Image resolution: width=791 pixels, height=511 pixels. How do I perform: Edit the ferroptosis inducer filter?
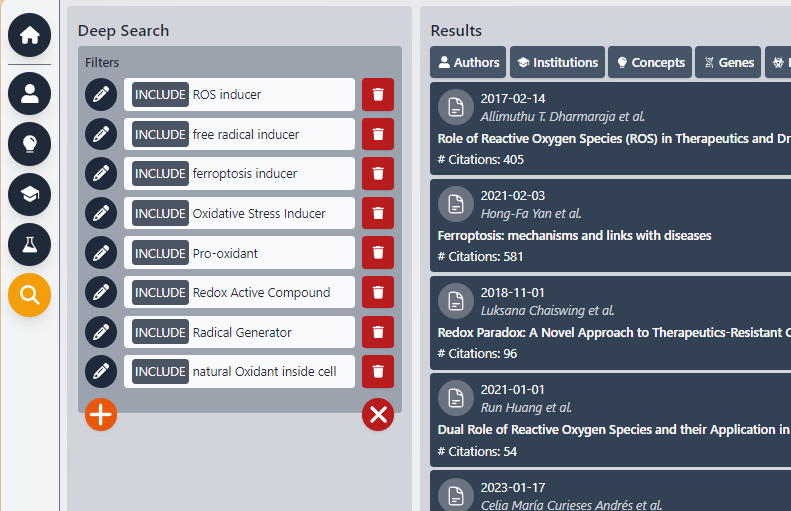[x=101, y=174]
